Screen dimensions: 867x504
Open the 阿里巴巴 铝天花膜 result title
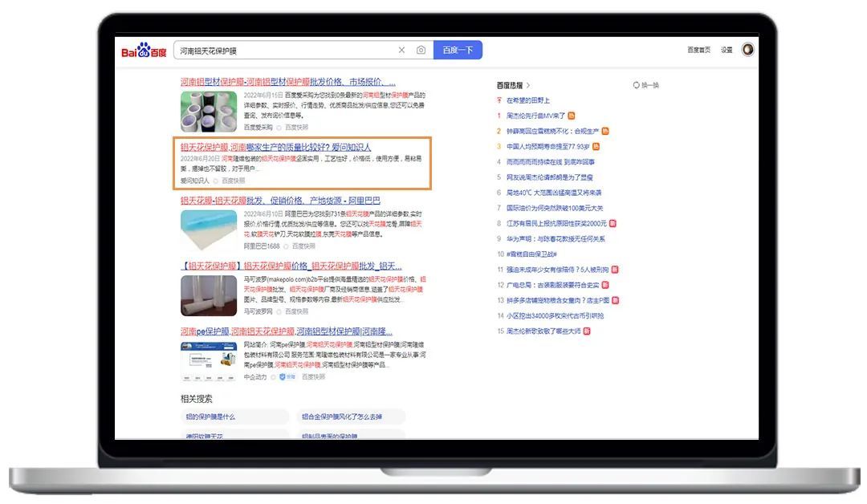click(x=280, y=201)
